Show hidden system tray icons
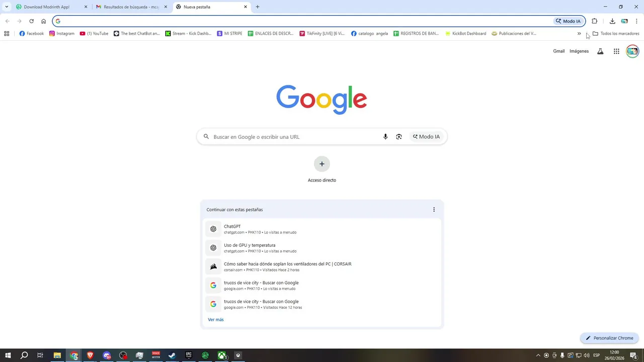644x362 pixels. pyautogui.click(x=538, y=355)
